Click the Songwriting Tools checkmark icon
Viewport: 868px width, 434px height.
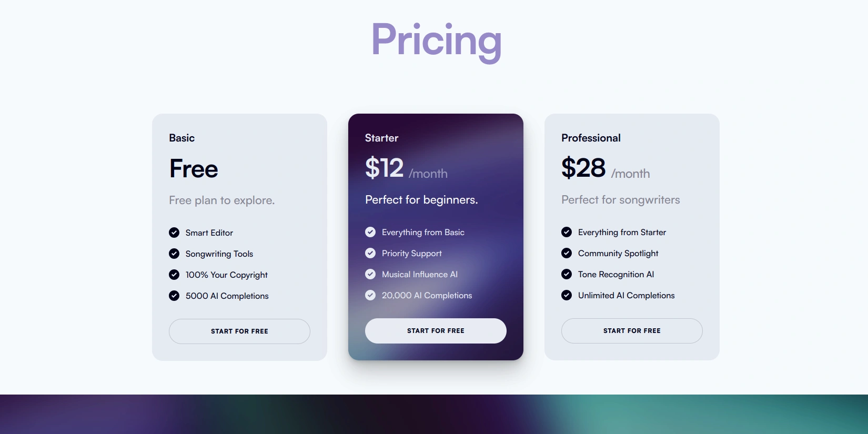(174, 254)
